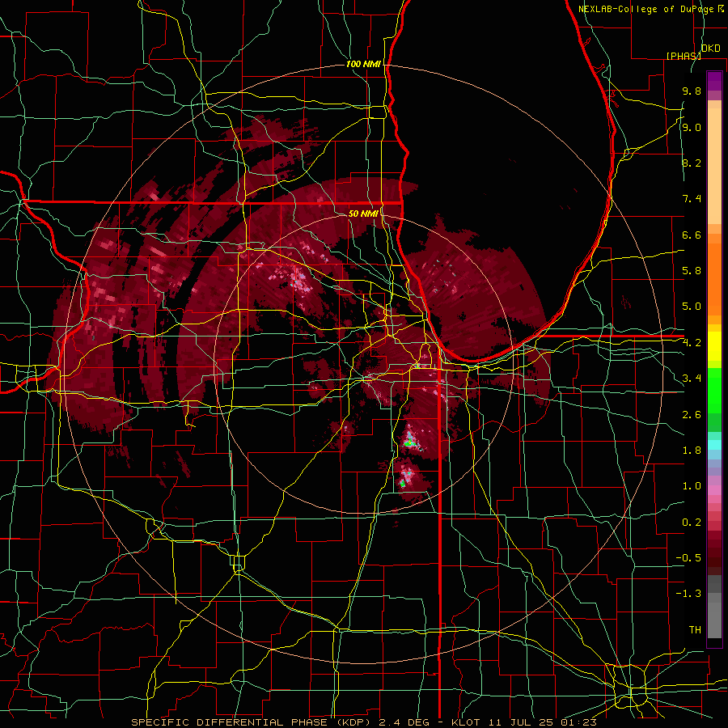Click the 1.8 value on the scale
728x728 pixels.
(692, 451)
